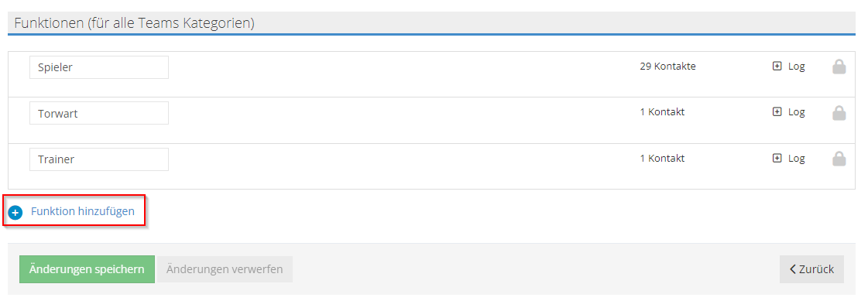Viewport: 868px width, 301px height.
Task: Discard via Änderungen verwerfen button
Action: [225, 269]
